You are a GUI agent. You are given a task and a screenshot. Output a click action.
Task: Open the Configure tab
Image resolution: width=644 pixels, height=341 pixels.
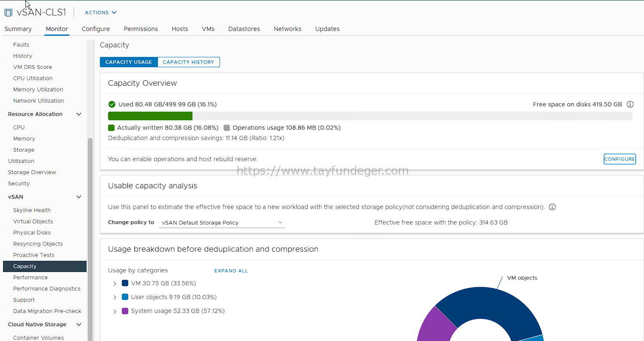point(96,29)
